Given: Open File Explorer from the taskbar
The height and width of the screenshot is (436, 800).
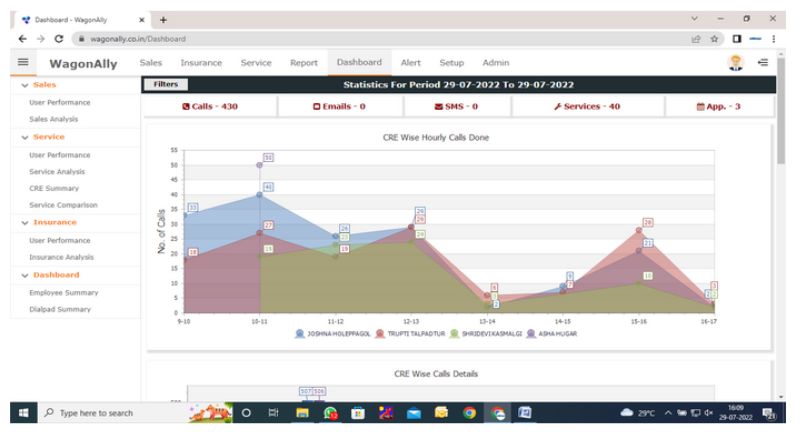Looking at the screenshot, I should [303, 412].
